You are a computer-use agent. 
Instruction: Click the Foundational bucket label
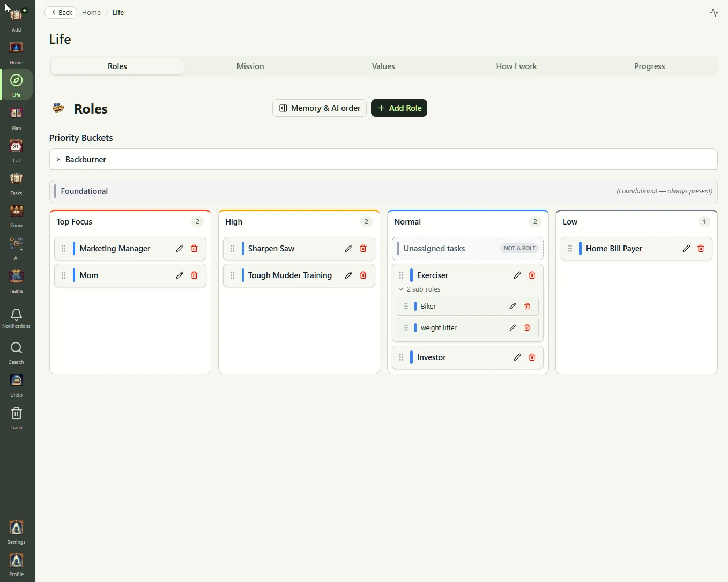(84, 191)
